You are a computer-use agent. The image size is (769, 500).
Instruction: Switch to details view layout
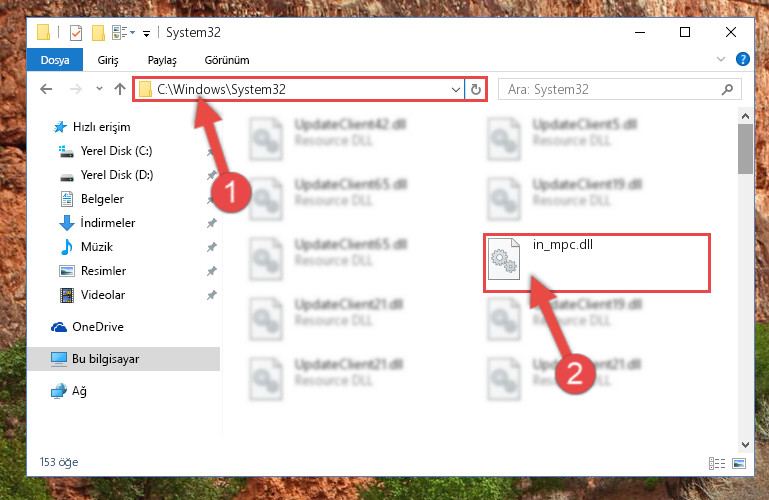click(x=717, y=463)
